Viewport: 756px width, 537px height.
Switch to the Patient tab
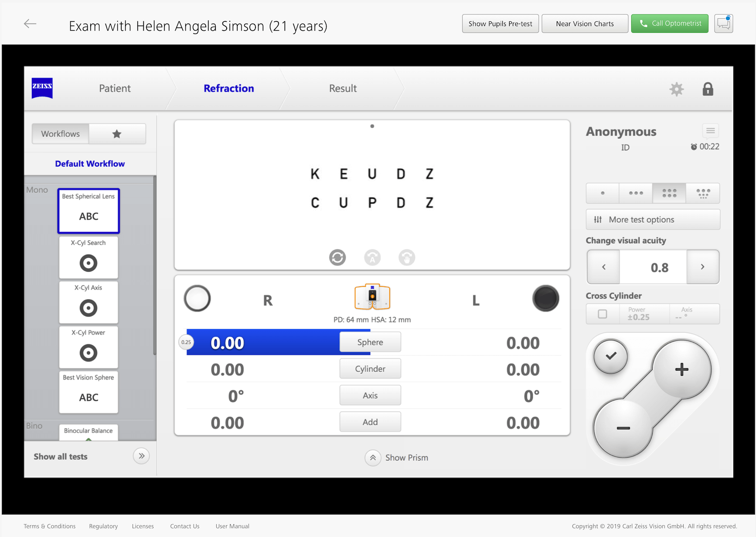point(115,88)
